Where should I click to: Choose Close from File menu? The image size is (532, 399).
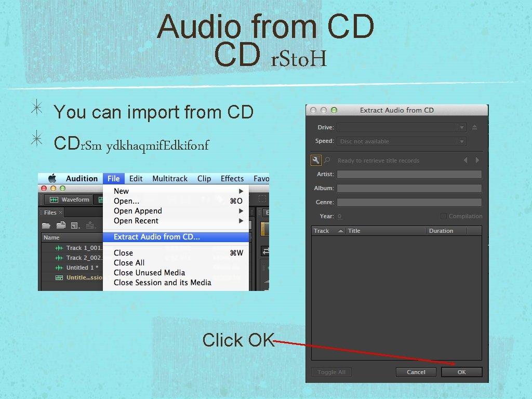pos(176,253)
